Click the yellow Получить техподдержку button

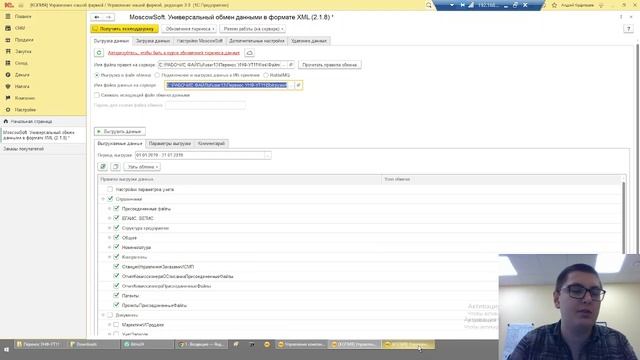pyautogui.click(x=124, y=29)
